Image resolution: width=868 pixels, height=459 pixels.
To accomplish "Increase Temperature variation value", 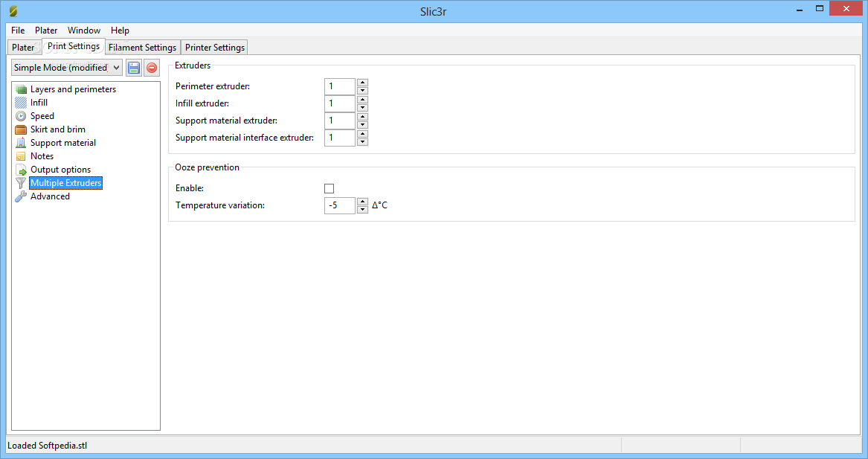I will pos(362,202).
